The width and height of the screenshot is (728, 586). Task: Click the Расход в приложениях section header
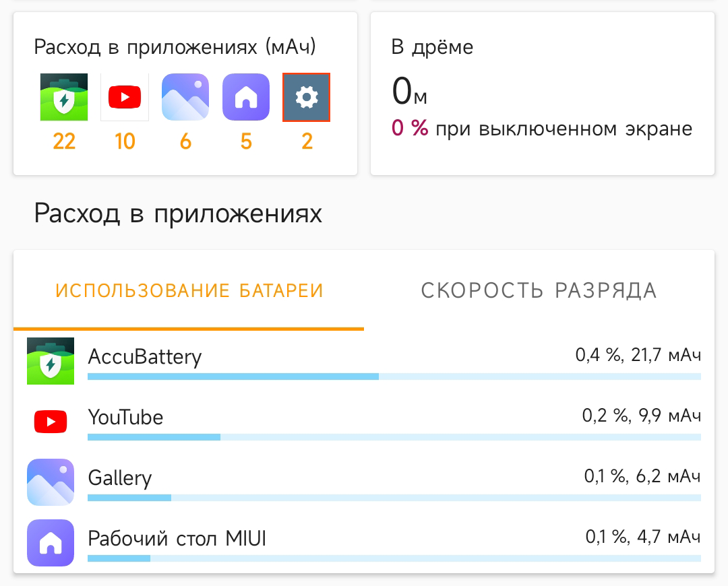(179, 213)
